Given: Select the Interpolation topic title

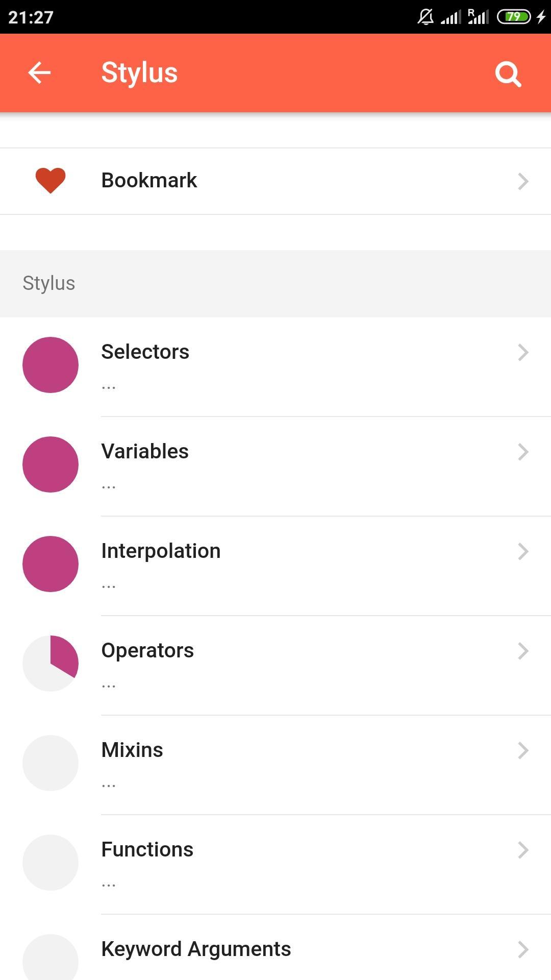Looking at the screenshot, I should coord(161,551).
